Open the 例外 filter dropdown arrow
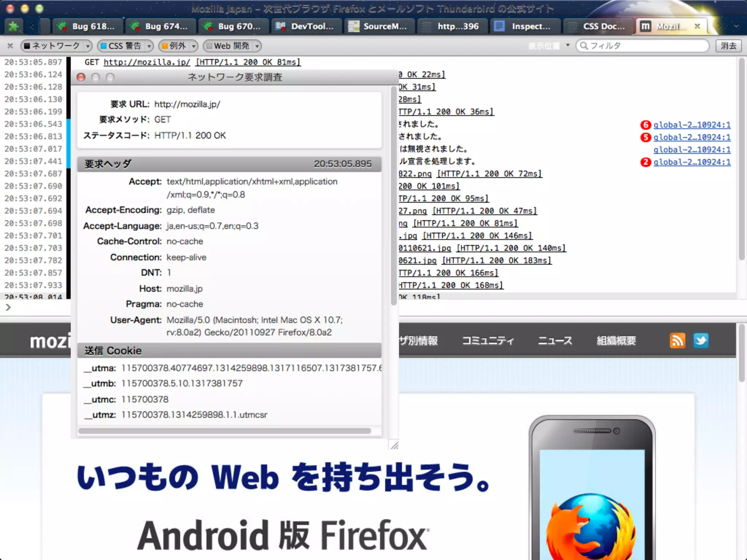Image resolution: width=747 pixels, height=560 pixels. pos(194,46)
